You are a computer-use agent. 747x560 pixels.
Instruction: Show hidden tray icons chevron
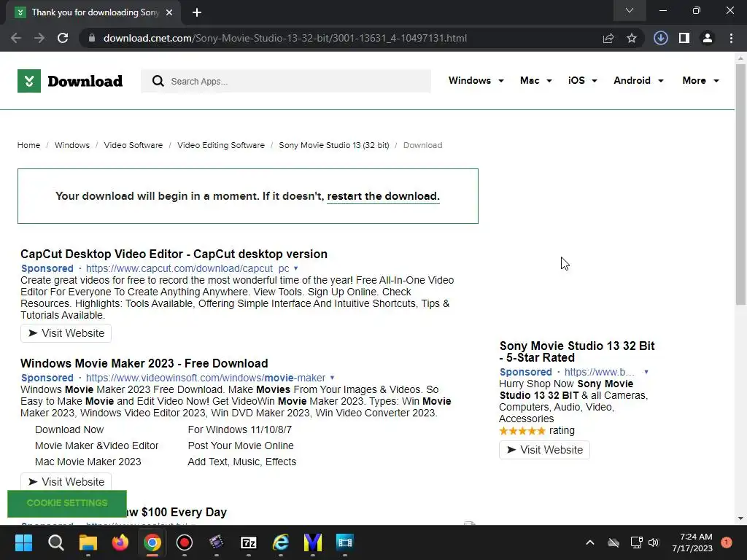click(x=589, y=542)
